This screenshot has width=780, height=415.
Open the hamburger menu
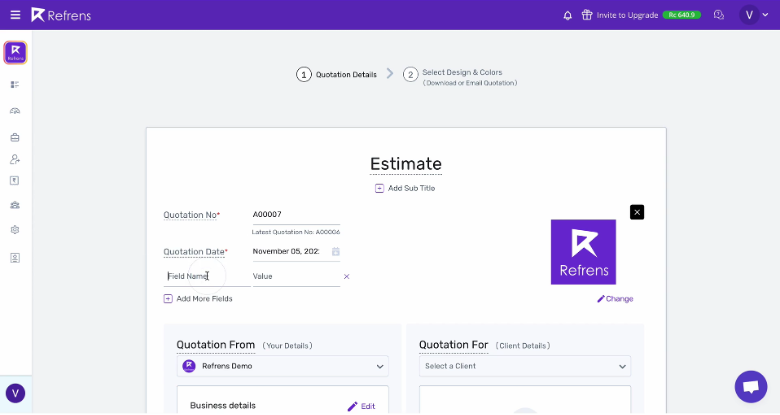click(x=15, y=15)
